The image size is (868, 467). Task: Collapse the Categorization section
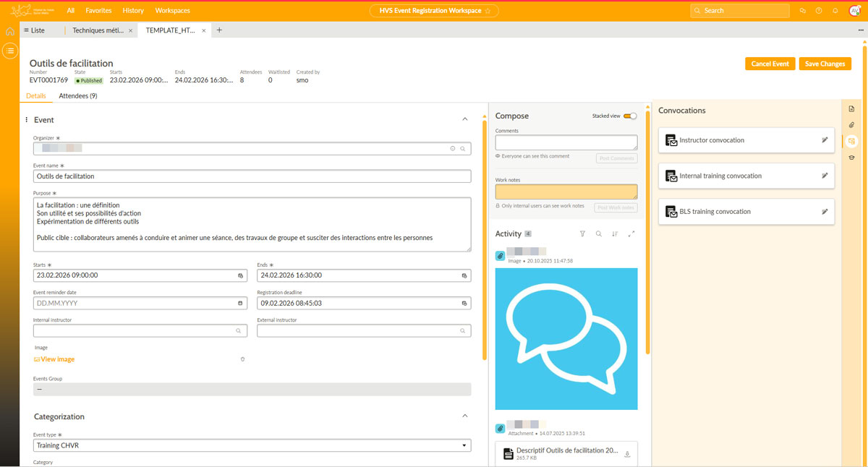click(x=464, y=416)
